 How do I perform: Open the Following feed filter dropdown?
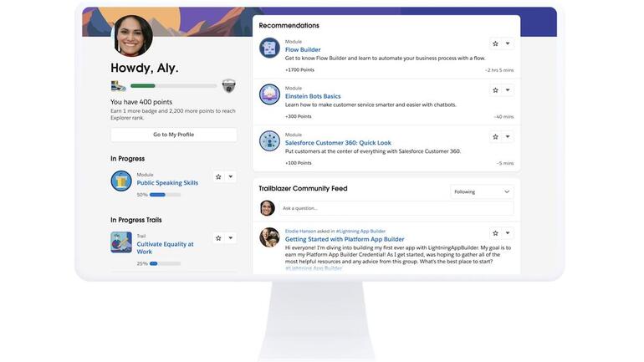tap(482, 191)
